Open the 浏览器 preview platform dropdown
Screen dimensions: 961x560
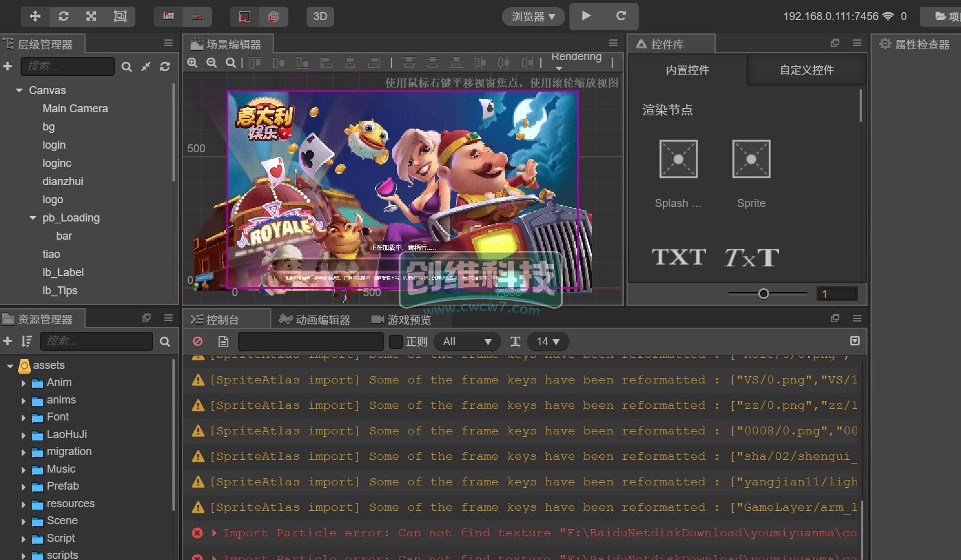click(533, 16)
